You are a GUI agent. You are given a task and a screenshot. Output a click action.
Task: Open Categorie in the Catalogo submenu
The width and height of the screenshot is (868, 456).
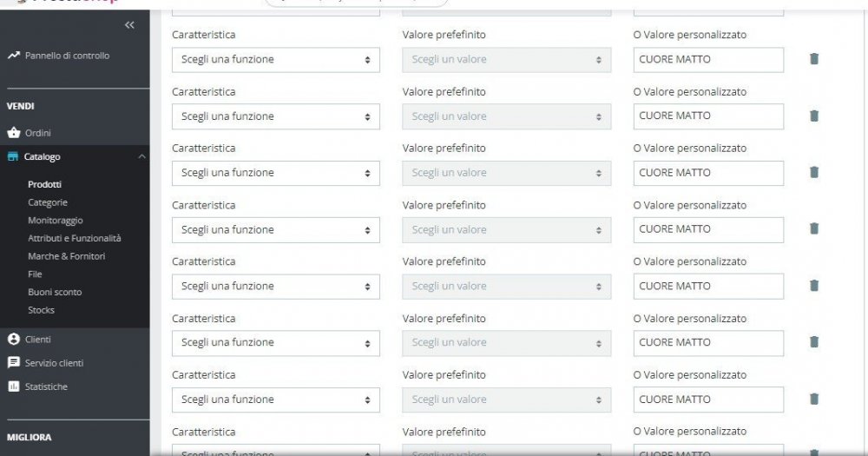[x=47, y=202]
